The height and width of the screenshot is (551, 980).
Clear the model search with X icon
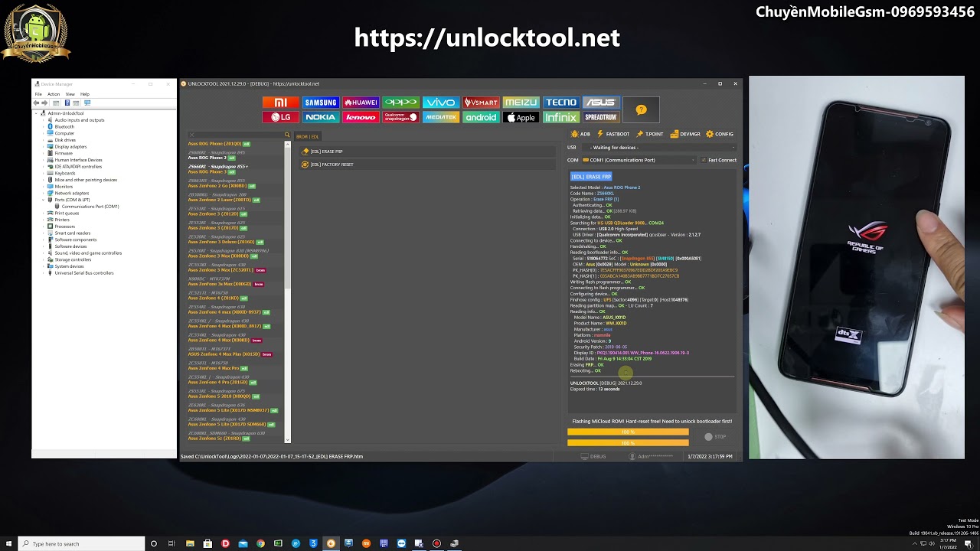[x=192, y=135]
